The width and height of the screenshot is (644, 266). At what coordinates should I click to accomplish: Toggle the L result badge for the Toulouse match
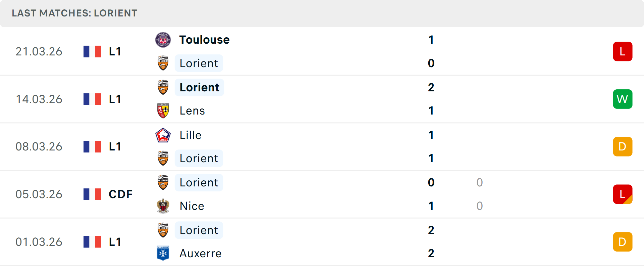[x=623, y=51]
